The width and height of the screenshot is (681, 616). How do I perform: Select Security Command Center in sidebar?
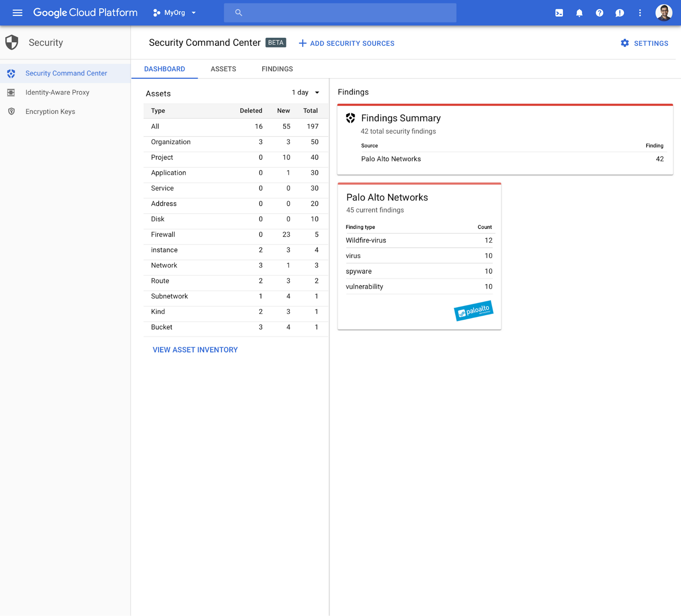tap(65, 73)
